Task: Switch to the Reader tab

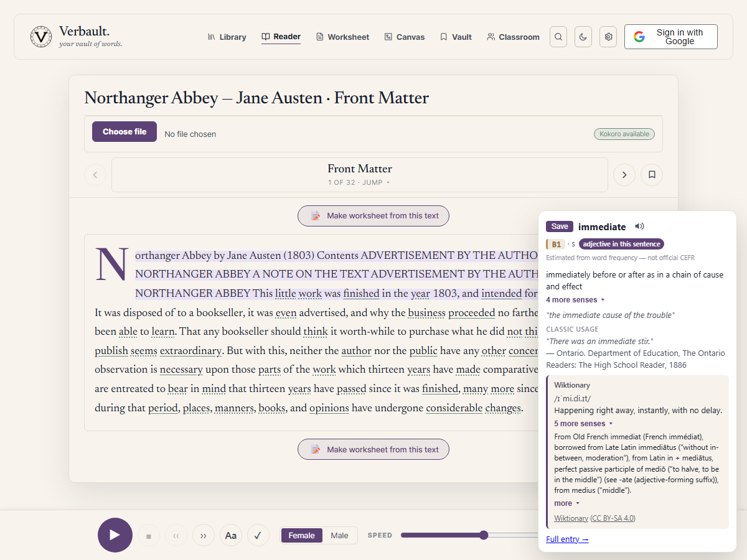Action: 281,37
